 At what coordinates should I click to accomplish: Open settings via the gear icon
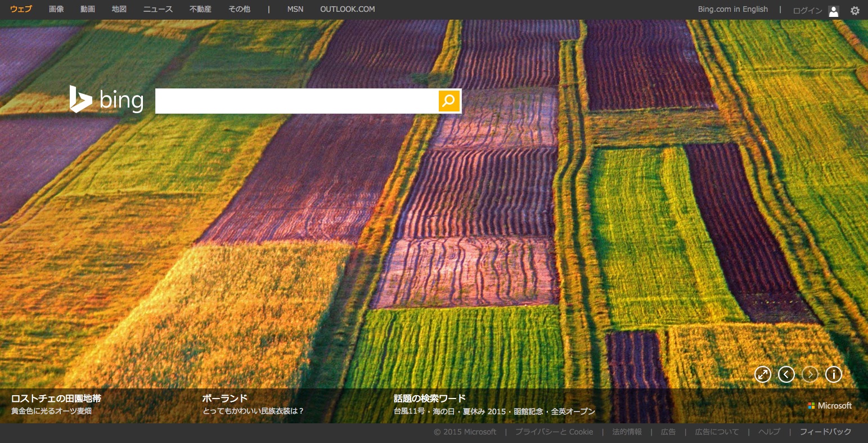[854, 10]
